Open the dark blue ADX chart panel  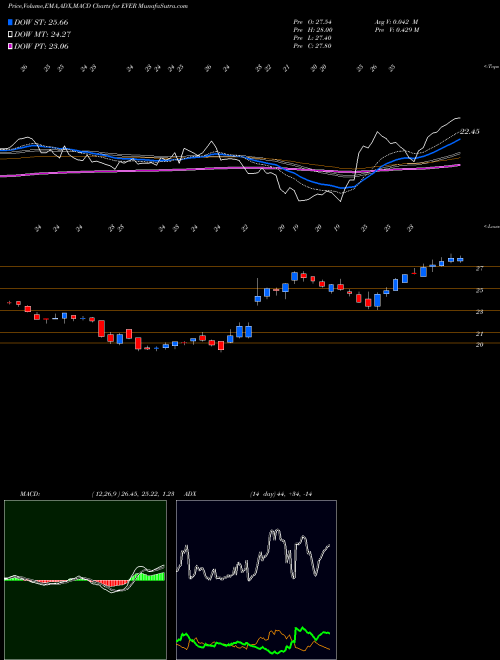click(256, 580)
